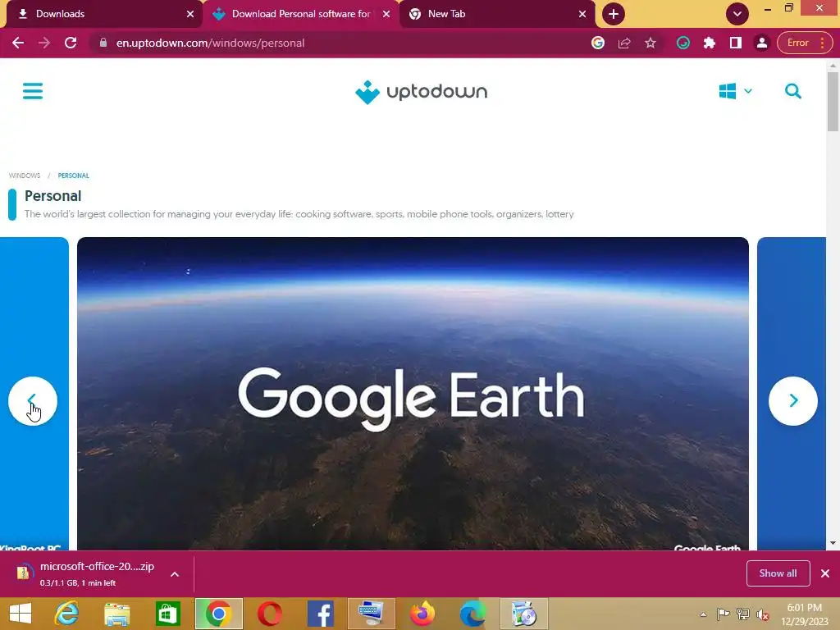Switch to the Downloads tab
Screen dimensions: 840x630
102,14
